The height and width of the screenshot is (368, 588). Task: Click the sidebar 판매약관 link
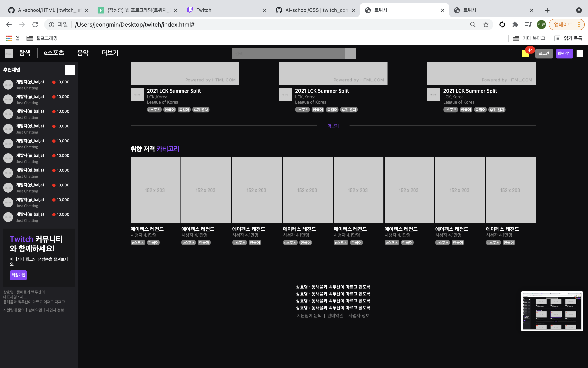click(x=35, y=310)
